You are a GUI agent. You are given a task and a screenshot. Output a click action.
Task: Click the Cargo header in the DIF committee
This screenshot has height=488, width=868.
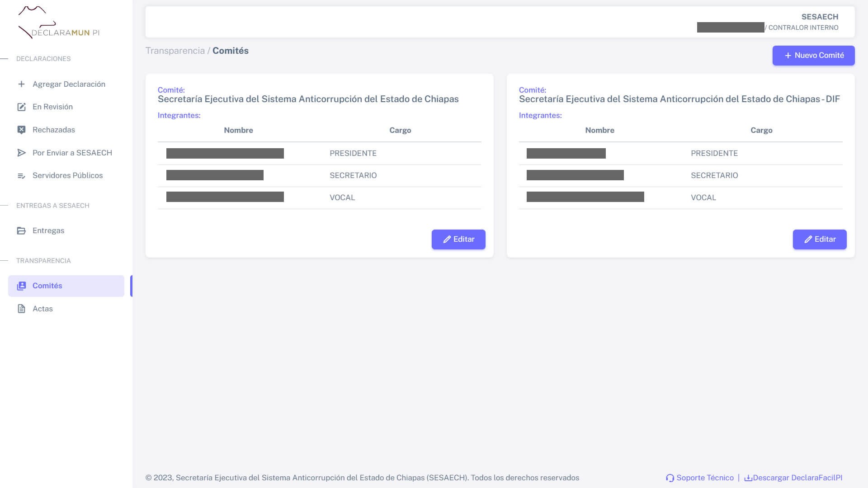(x=761, y=130)
